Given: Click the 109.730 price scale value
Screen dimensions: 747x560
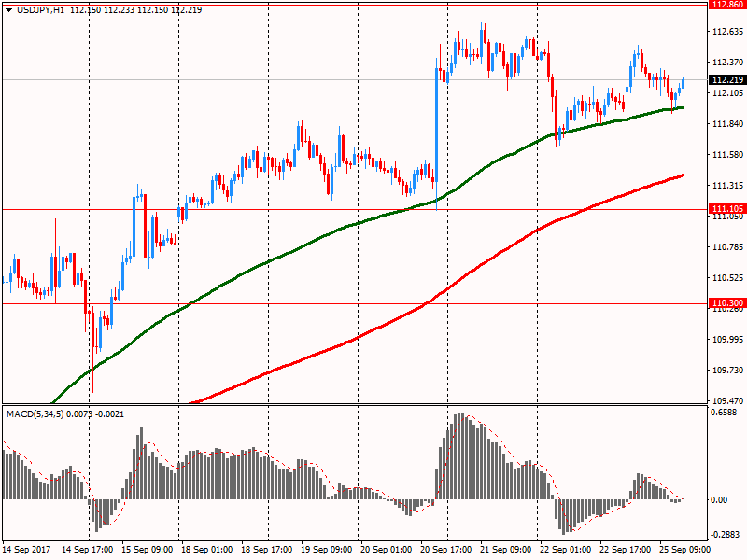Looking at the screenshot, I should tap(727, 371).
